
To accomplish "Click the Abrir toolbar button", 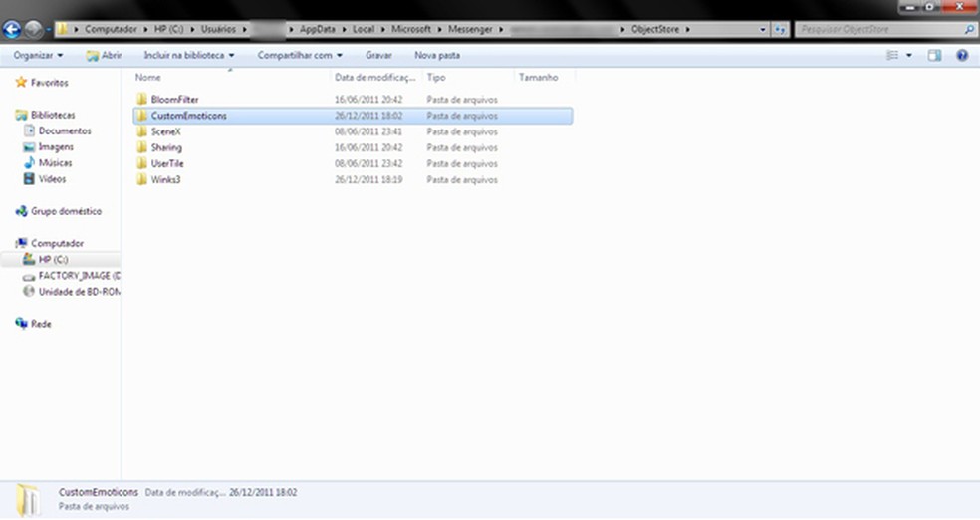I will tap(104, 55).
